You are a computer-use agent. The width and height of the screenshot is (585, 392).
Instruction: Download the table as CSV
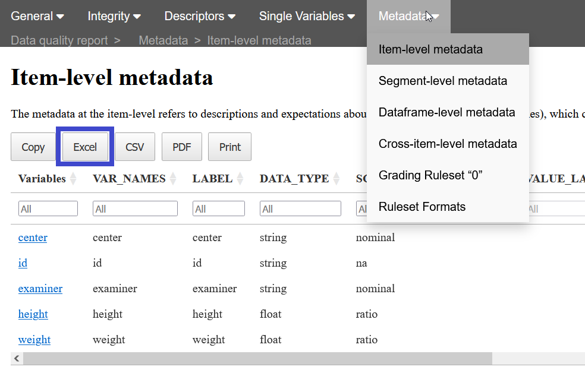point(134,147)
